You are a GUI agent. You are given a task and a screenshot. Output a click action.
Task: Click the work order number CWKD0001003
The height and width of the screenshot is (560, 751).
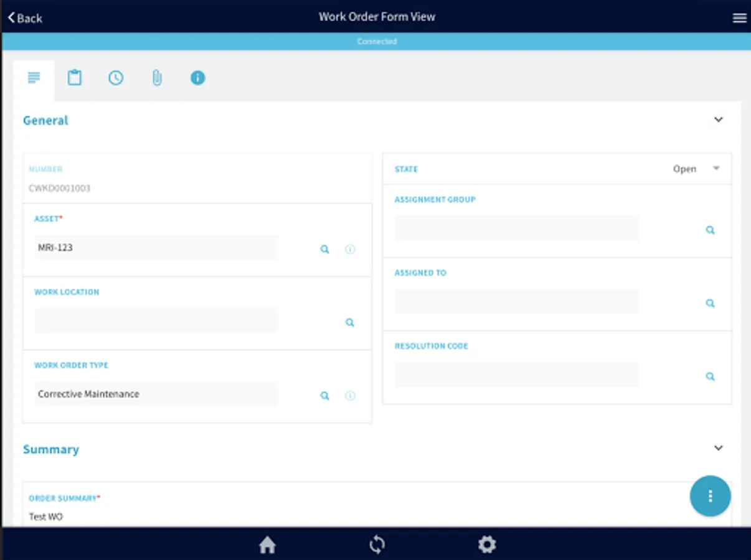tap(60, 188)
